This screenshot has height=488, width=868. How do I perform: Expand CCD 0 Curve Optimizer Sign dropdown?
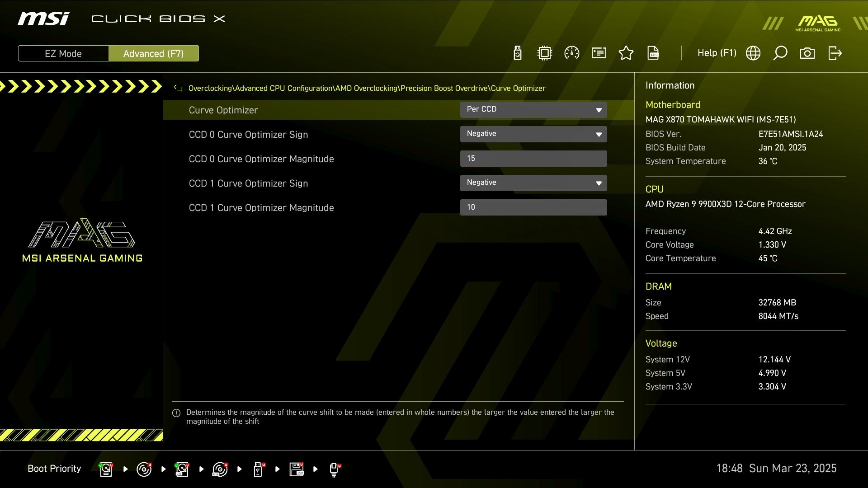533,134
